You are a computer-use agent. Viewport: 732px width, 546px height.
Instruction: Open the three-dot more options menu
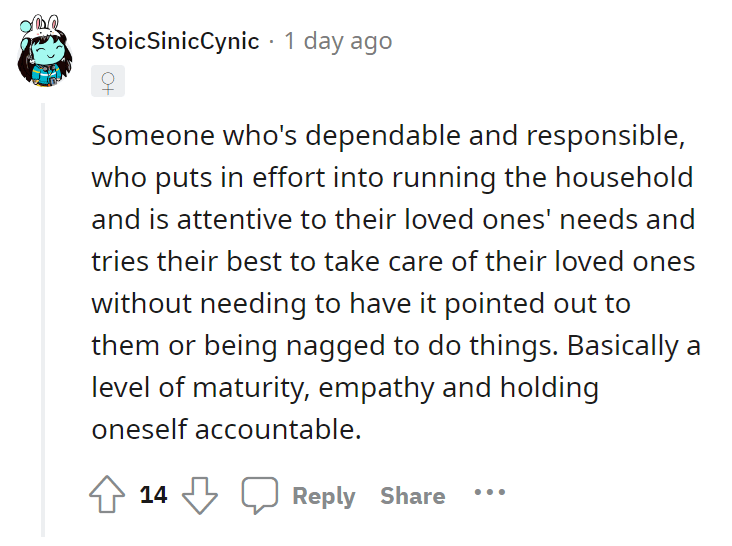pos(490,492)
